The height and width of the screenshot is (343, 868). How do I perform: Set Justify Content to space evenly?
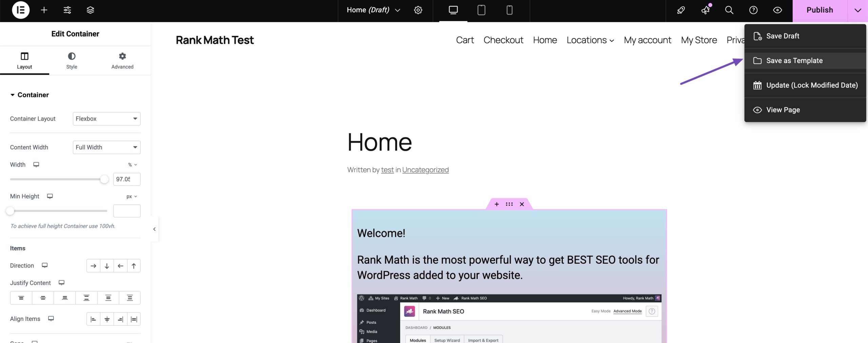[130, 298]
